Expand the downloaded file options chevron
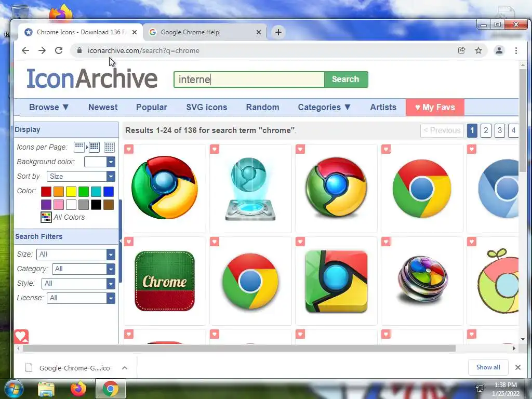The width and height of the screenshot is (532, 399). (125, 368)
